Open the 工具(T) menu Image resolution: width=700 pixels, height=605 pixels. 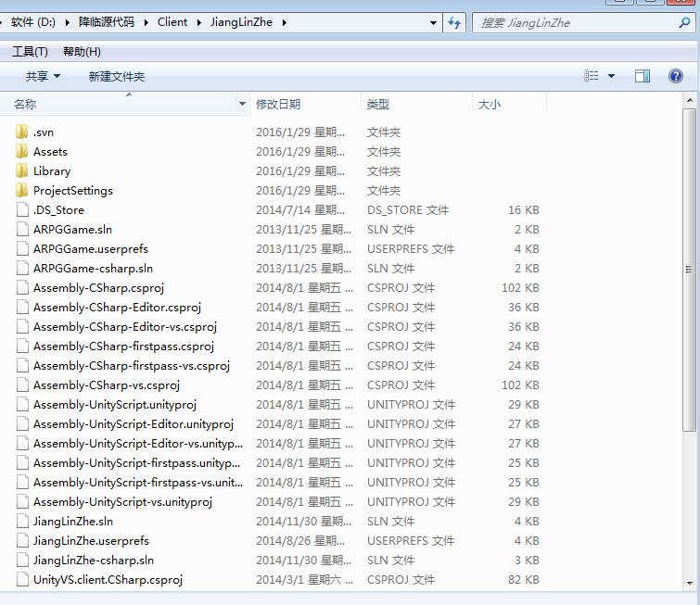[30, 52]
